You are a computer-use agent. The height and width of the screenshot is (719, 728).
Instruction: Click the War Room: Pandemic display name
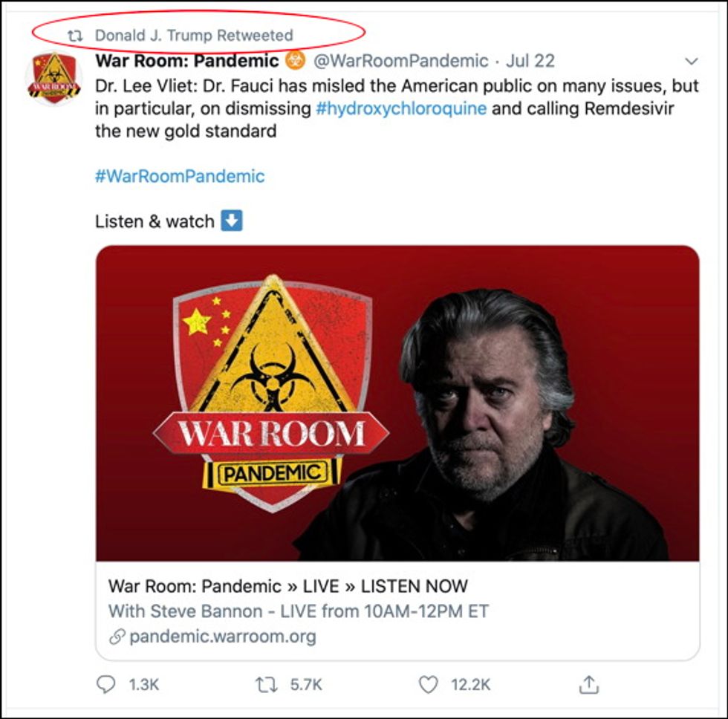(187, 61)
